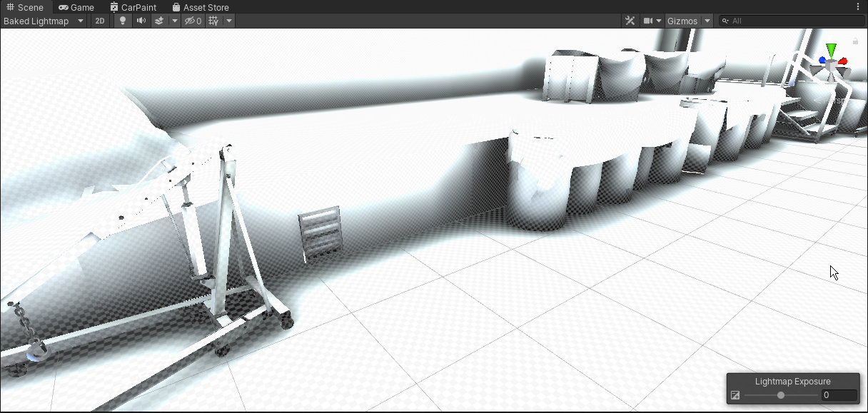Click the padlock icon near the scene gizmo
The height and width of the screenshot is (413, 868).
[x=855, y=41]
